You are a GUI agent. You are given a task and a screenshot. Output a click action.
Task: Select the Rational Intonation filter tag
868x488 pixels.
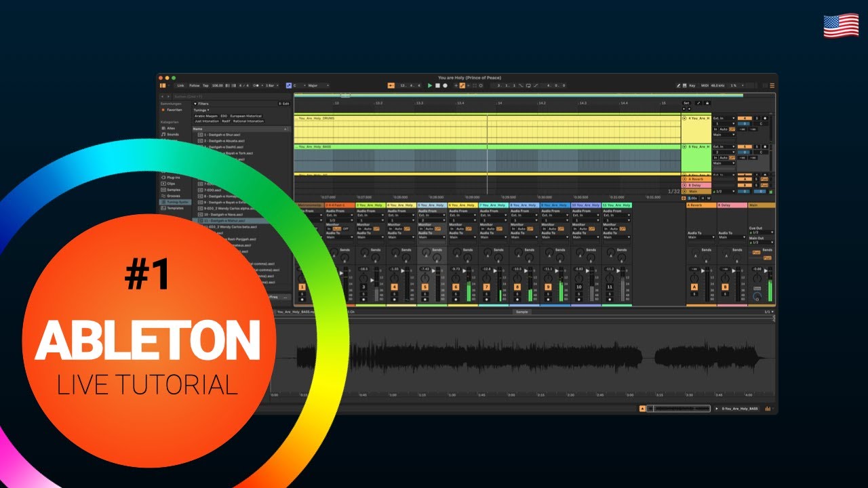pyautogui.click(x=248, y=121)
